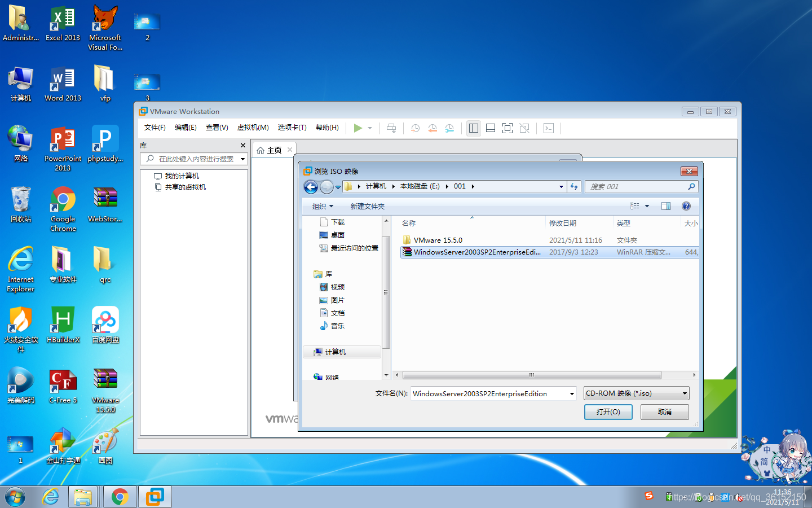812x508 pixels.
Task: Open the 选项卡(T) menu
Action: (292, 128)
